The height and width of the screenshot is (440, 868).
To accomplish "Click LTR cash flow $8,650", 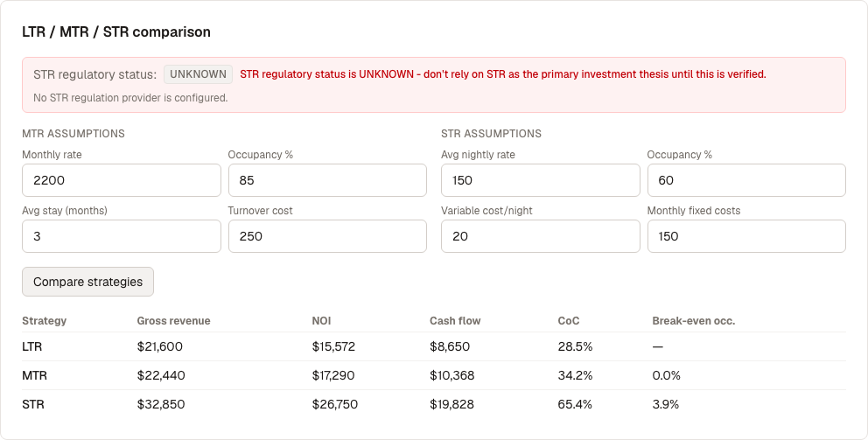I will 450,347.
